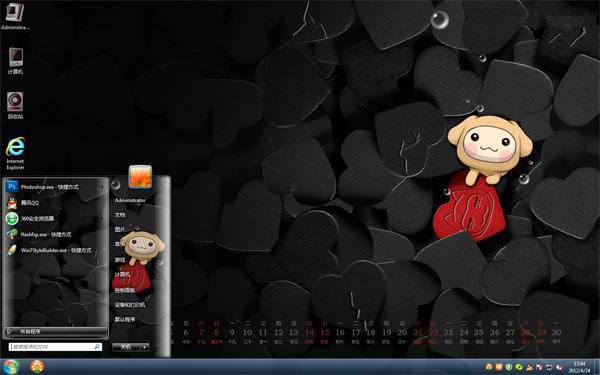Screen dimensions: 600x375
Task: Open shutdown options arrow next to 关机
Action: click(145, 347)
